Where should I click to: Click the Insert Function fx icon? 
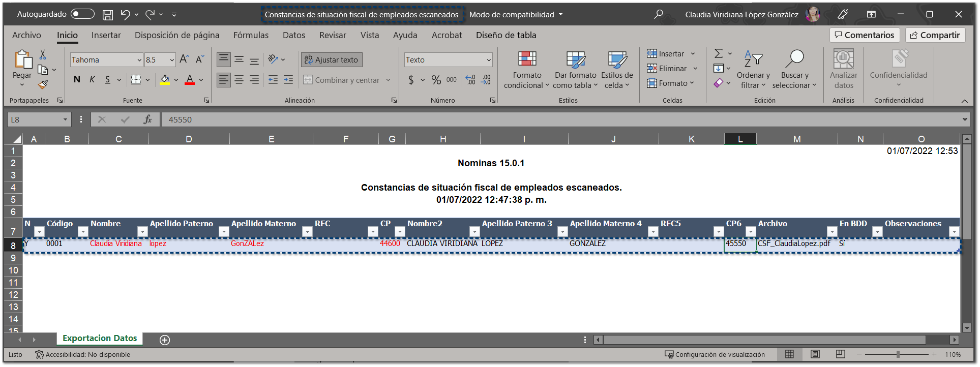[148, 119]
